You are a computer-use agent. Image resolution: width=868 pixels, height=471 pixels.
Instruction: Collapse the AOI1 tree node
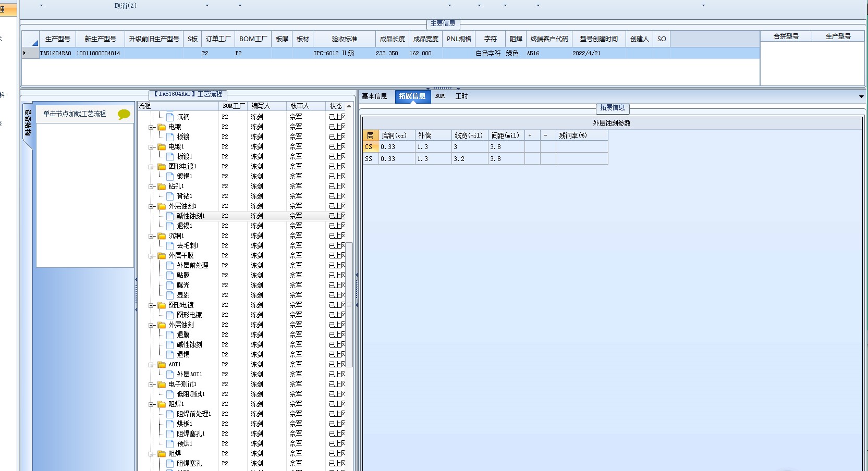pos(151,365)
